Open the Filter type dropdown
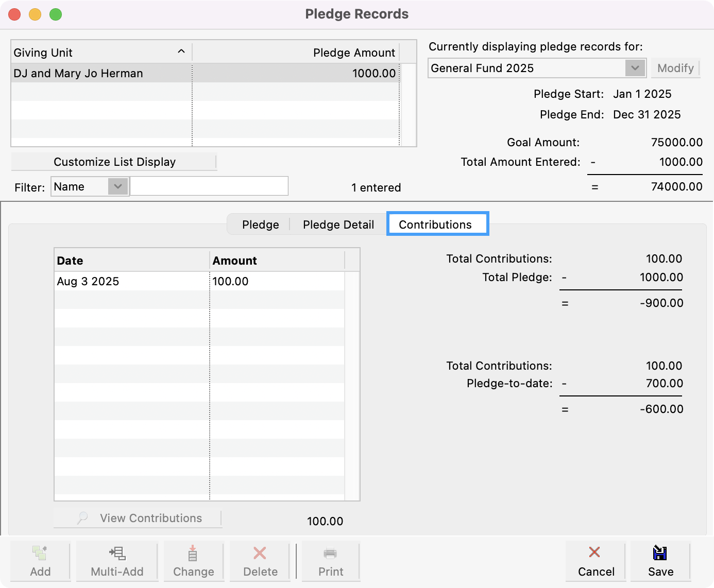714x588 pixels. point(118,186)
